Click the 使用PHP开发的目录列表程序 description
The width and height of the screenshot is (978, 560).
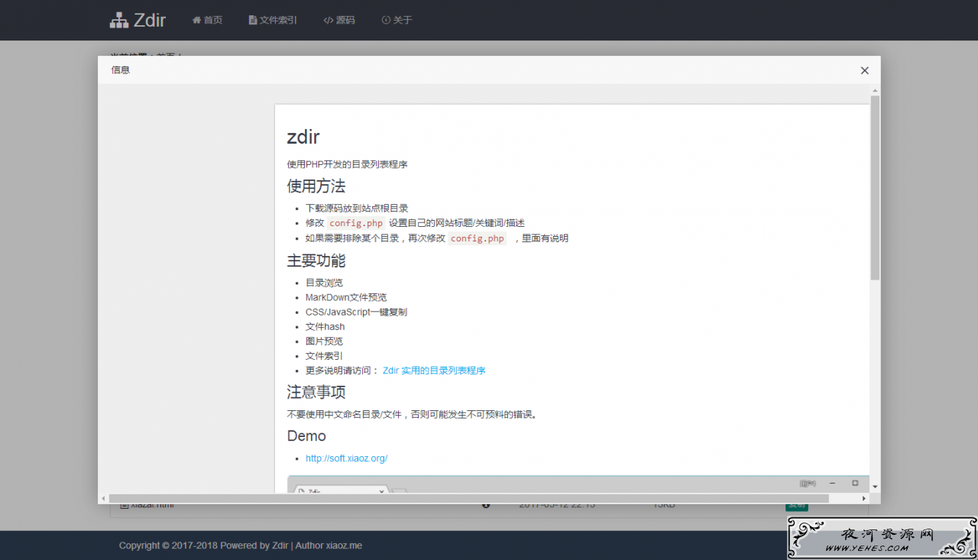pos(347,164)
